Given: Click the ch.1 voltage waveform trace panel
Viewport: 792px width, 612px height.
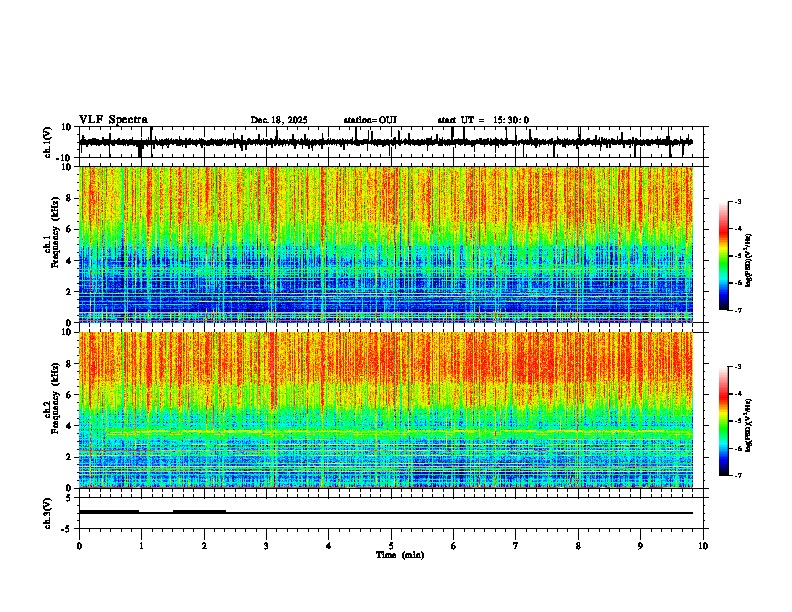Looking at the screenshot, I should (391, 142).
